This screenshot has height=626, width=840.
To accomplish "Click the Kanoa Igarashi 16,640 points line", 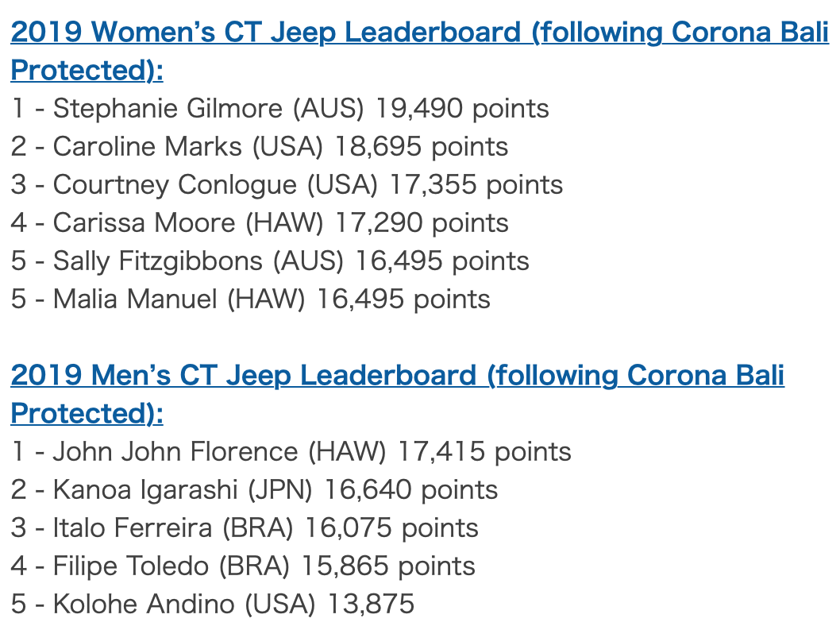I will [x=254, y=490].
